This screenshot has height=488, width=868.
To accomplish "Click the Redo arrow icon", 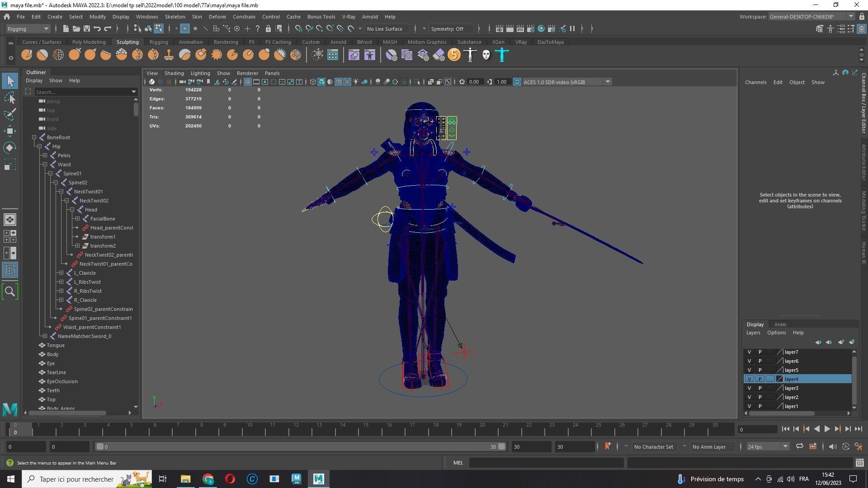I will [x=108, y=29].
